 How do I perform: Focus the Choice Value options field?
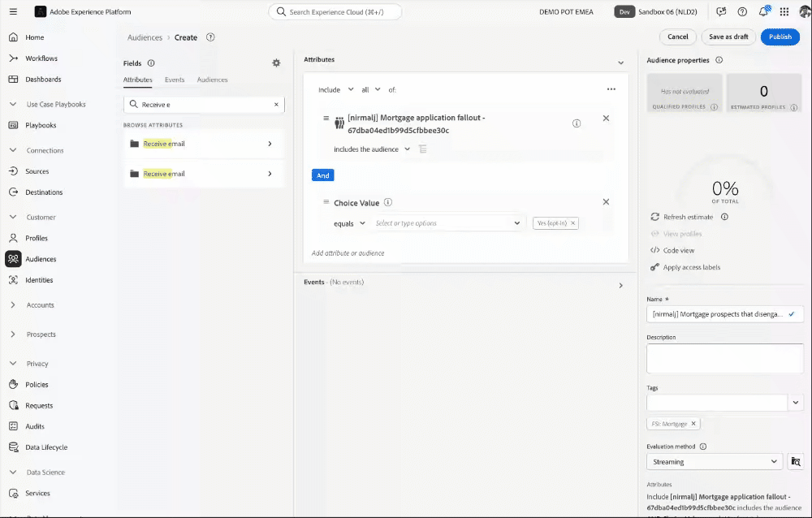coord(448,223)
